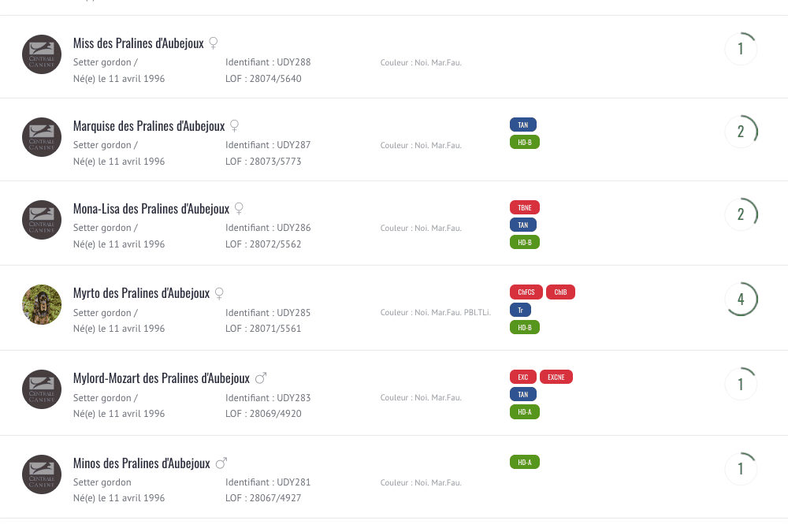Click the EXCNE badge on Mylord-Mozart
788x532 pixels.
click(556, 377)
